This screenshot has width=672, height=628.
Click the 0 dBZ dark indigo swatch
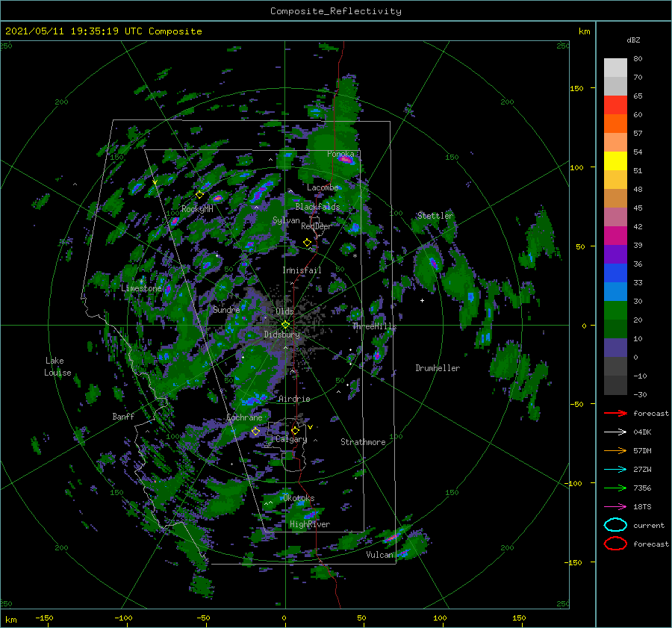tap(615, 347)
